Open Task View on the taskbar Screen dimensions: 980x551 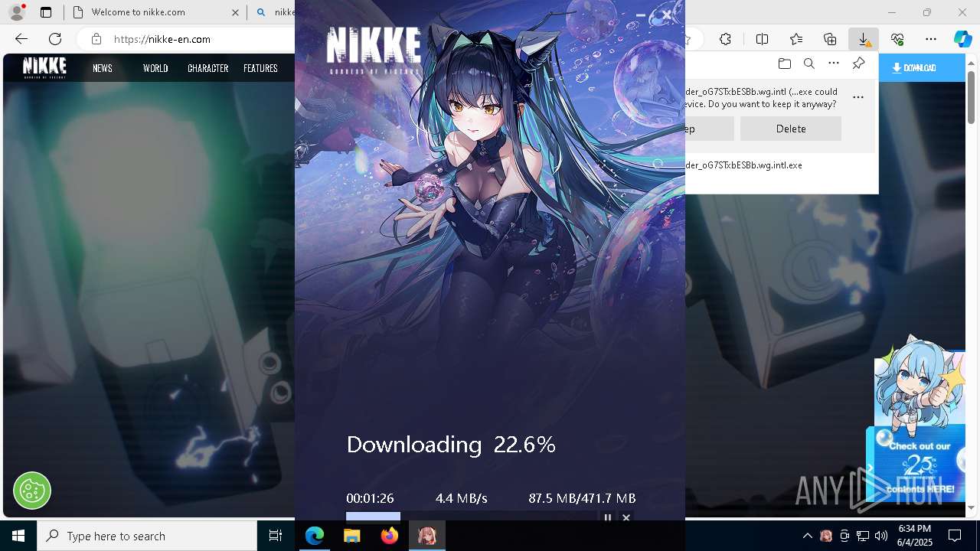[x=276, y=536]
